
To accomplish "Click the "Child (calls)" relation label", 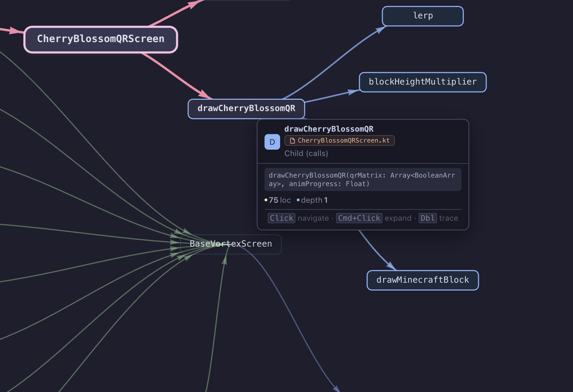I will click(x=306, y=154).
